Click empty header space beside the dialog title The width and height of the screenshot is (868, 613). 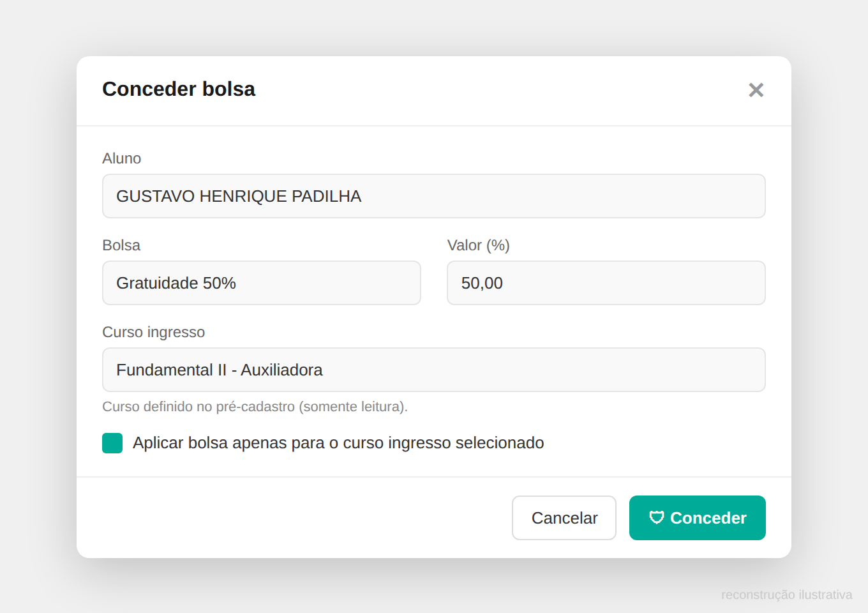498,90
